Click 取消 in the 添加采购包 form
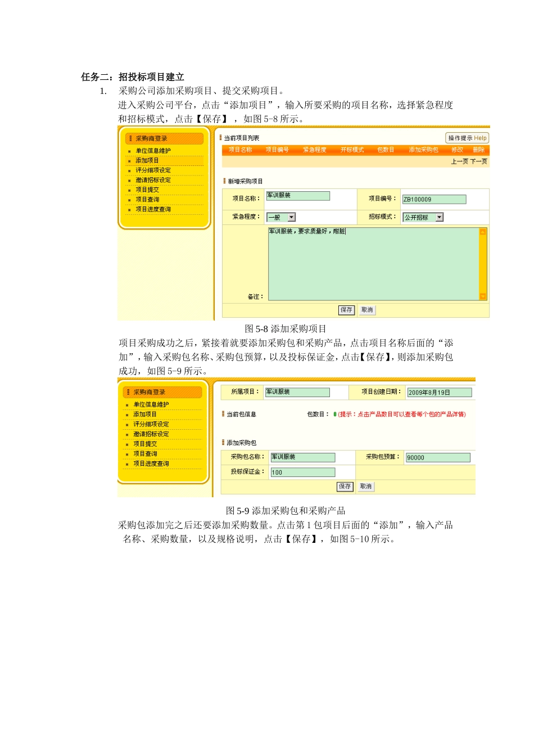The width and height of the screenshot is (534, 756). (x=366, y=487)
